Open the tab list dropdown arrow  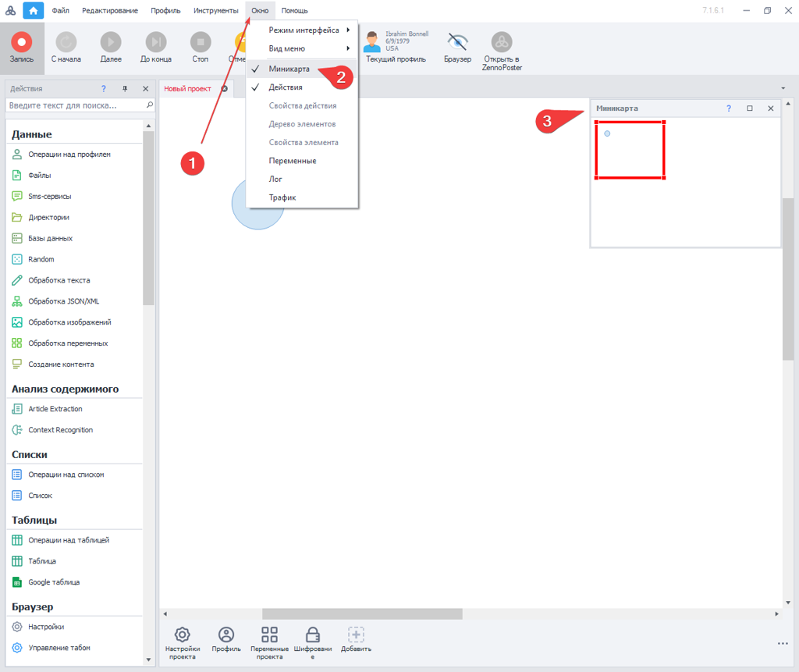tap(783, 88)
